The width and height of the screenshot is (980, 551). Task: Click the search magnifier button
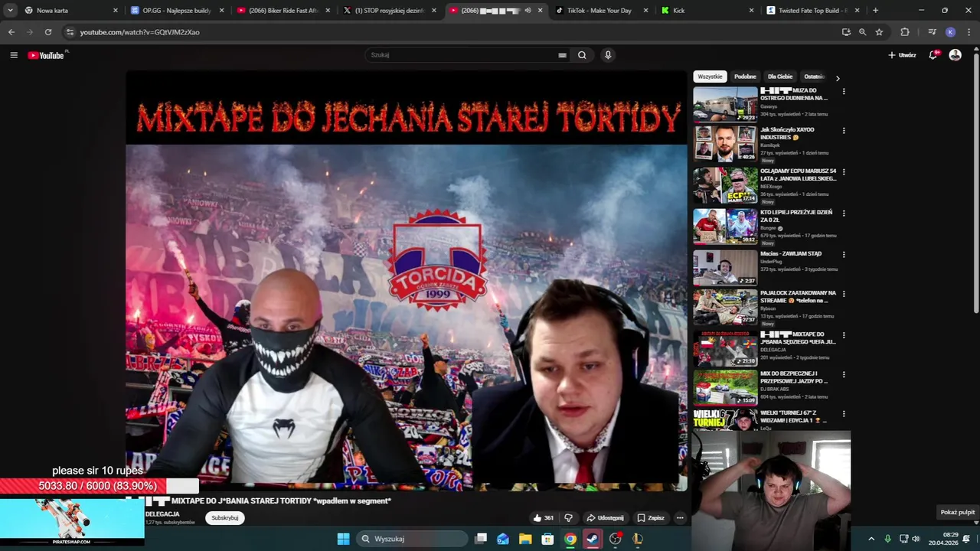582,55
